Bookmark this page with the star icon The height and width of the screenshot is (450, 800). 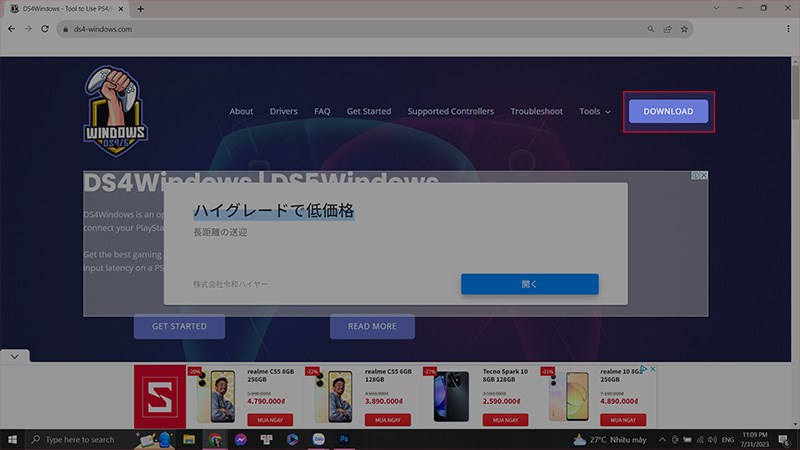684,29
